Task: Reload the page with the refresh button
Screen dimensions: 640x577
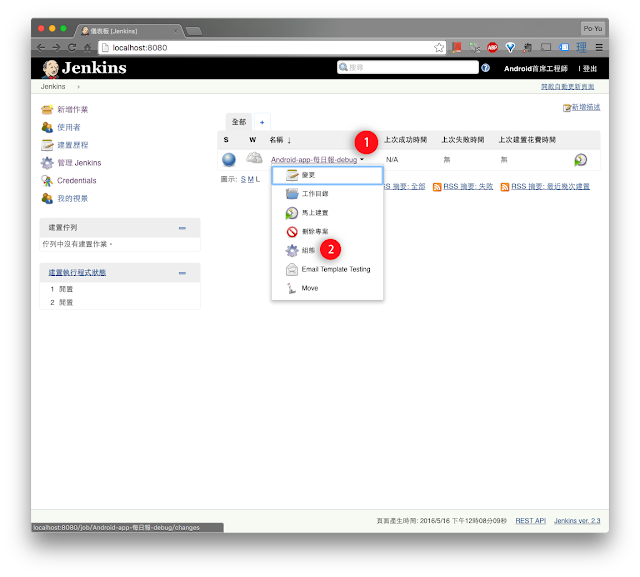Action: (x=72, y=48)
